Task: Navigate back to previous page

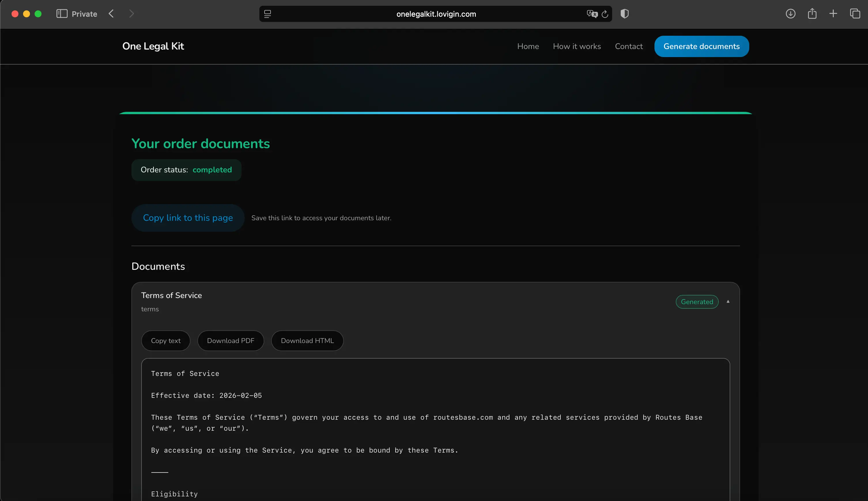Action: [x=111, y=14]
